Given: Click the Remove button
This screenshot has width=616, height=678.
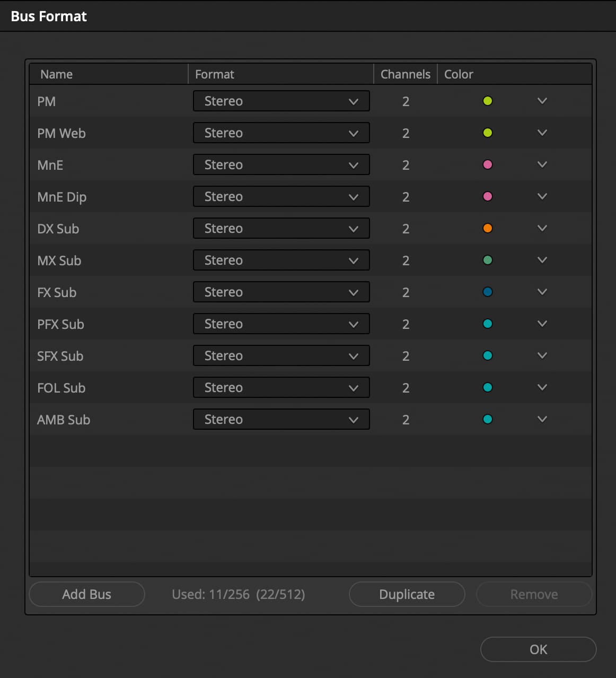Looking at the screenshot, I should click(534, 594).
